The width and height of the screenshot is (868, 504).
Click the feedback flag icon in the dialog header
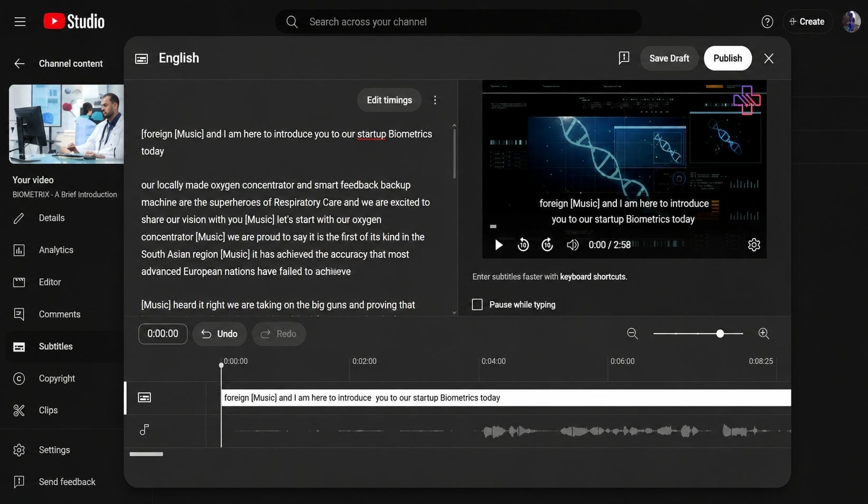pos(624,58)
